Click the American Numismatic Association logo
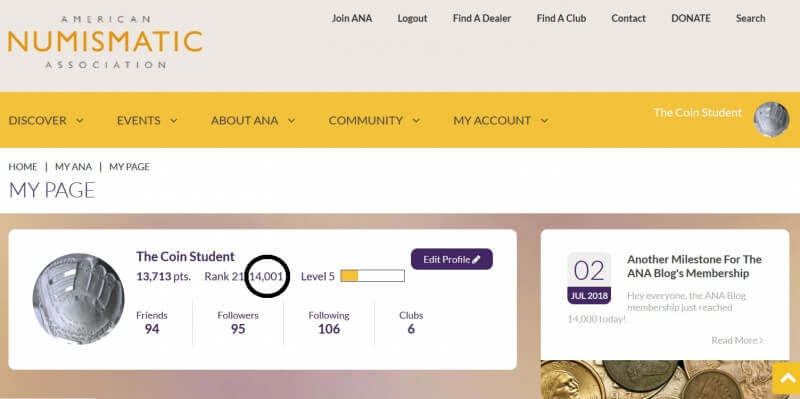 105,42
